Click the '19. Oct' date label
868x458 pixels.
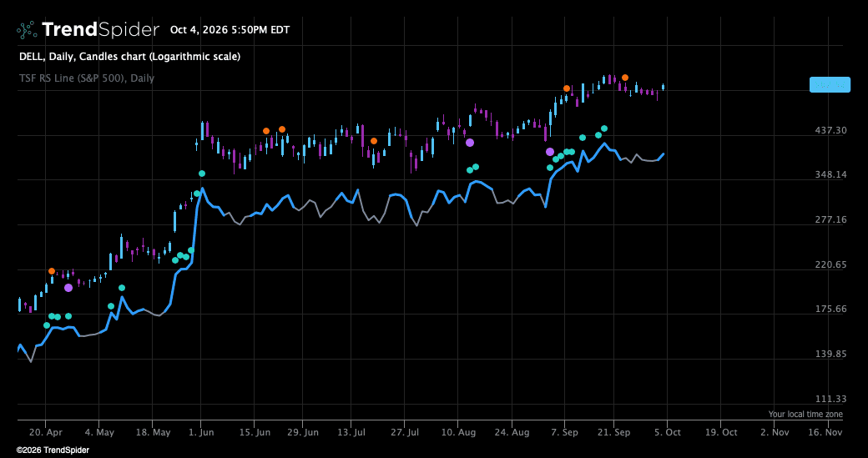tap(722, 431)
